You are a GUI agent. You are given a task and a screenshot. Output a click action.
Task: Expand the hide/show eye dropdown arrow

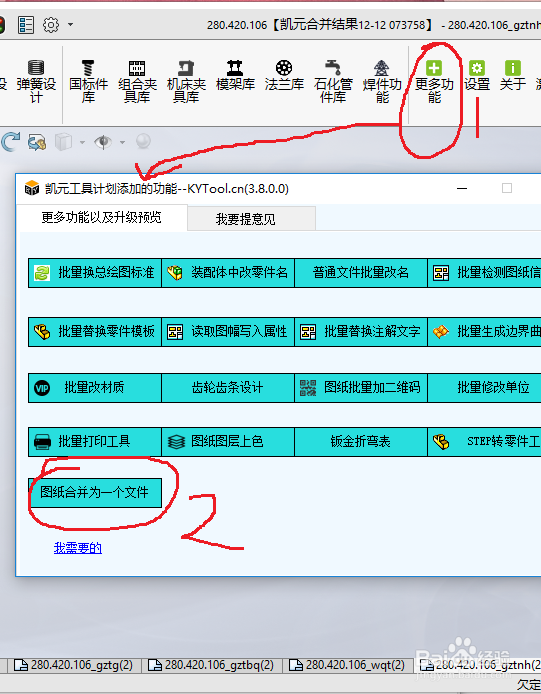(122, 143)
